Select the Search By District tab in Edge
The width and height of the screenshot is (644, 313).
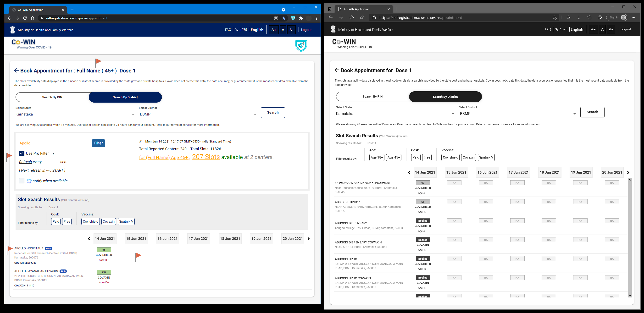point(445,97)
